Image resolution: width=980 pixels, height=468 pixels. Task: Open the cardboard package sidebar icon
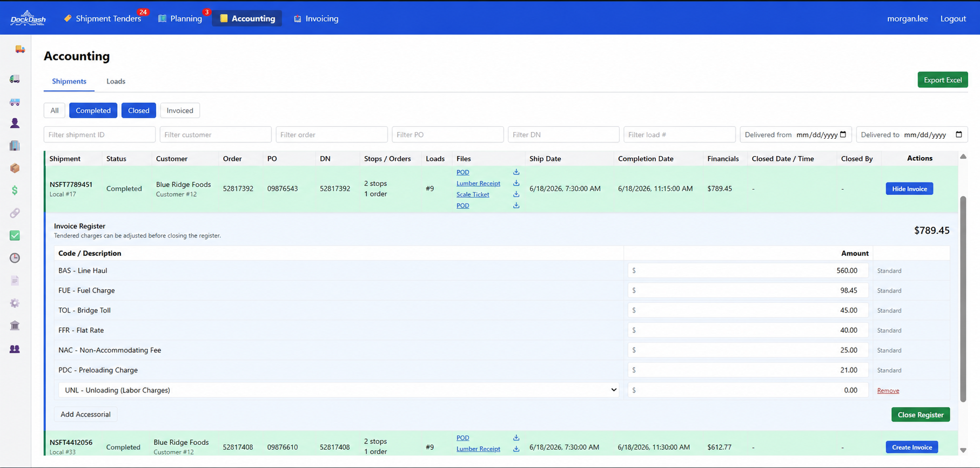[x=15, y=168]
